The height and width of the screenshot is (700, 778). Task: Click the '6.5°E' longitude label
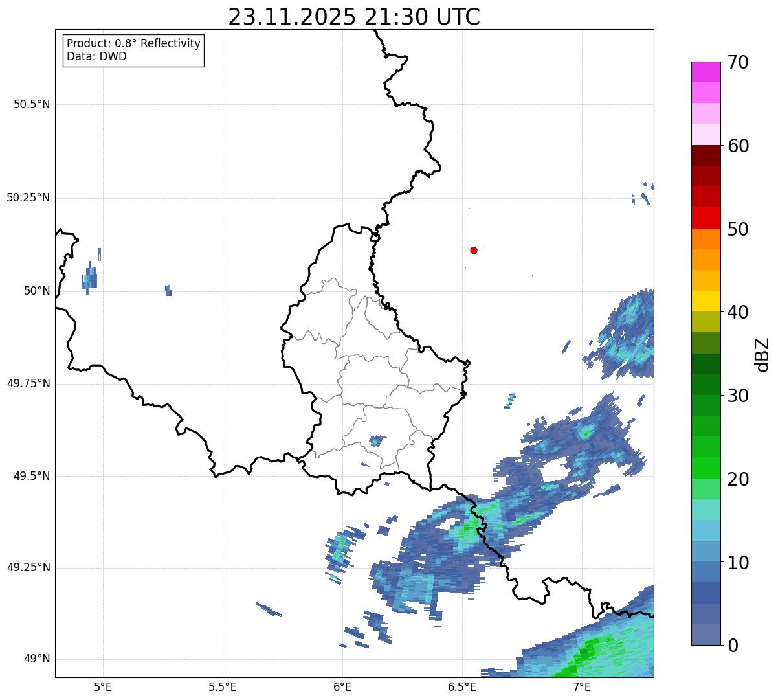point(462,686)
